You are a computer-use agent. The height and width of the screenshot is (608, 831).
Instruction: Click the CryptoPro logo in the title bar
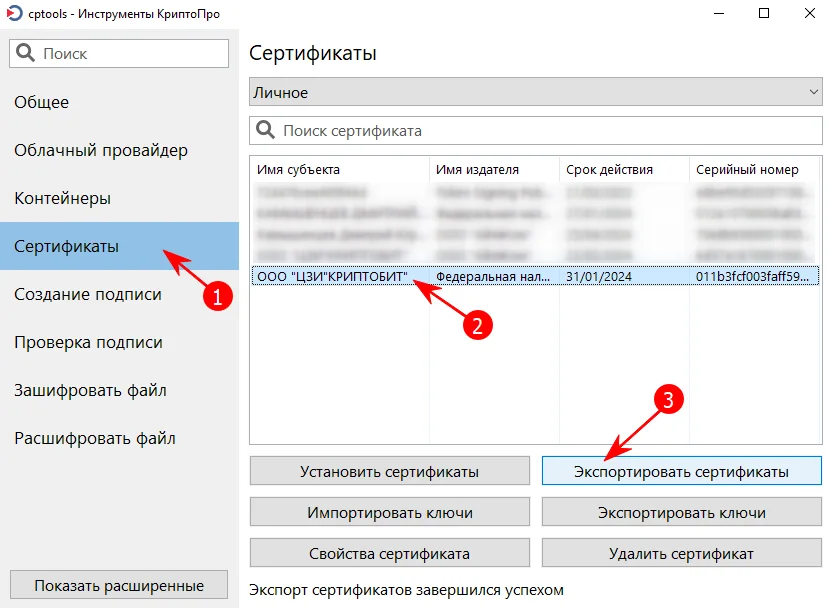tap(13, 14)
